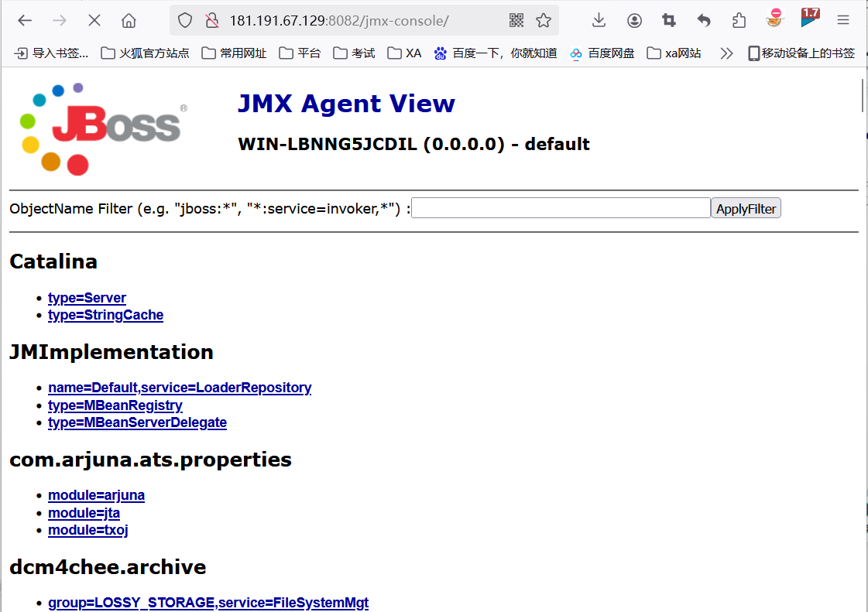The image size is (868, 612).
Task: Show the insecure connection lock info
Action: (x=212, y=21)
